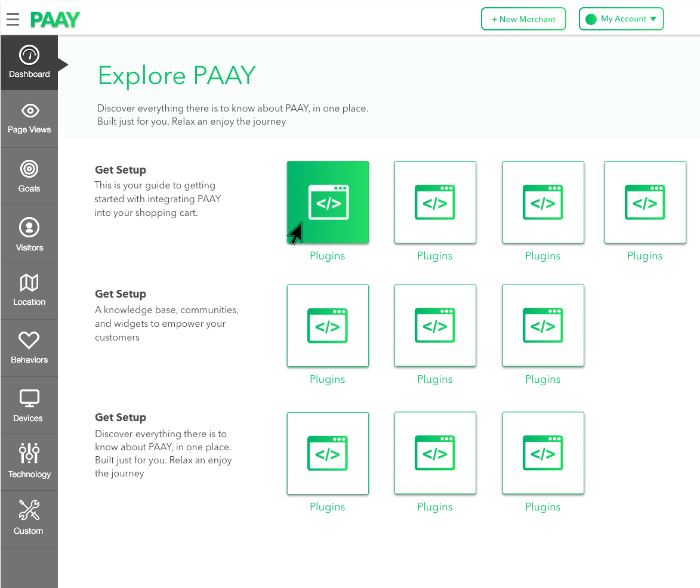Open the Custom tools section
The width and height of the screenshot is (700, 588).
[x=29, y=519]
